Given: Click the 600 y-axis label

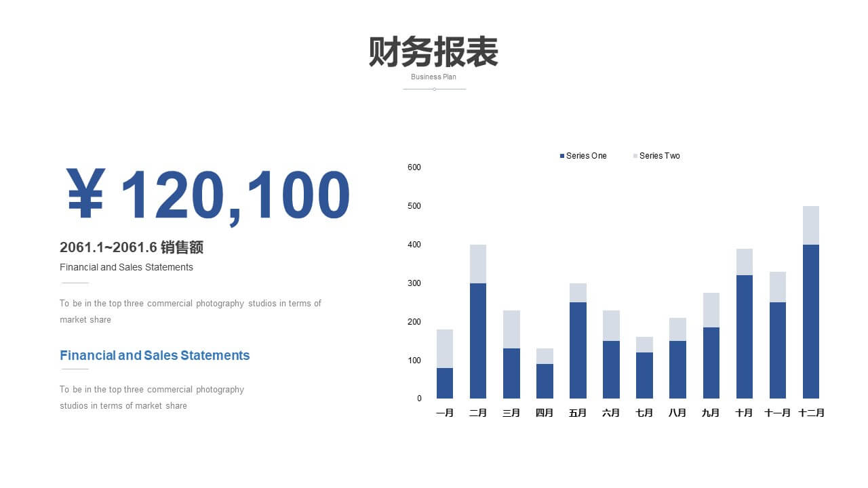Looking at the screenshot, I should click(414, 167).
